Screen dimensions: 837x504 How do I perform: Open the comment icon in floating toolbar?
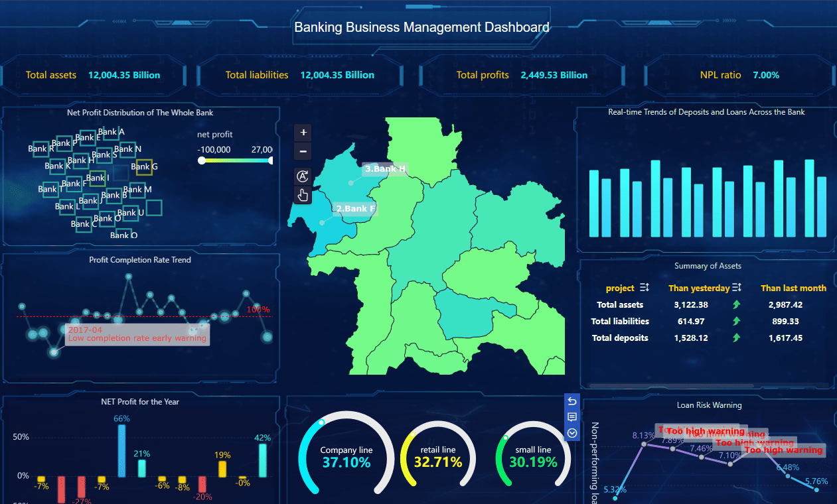572,417
